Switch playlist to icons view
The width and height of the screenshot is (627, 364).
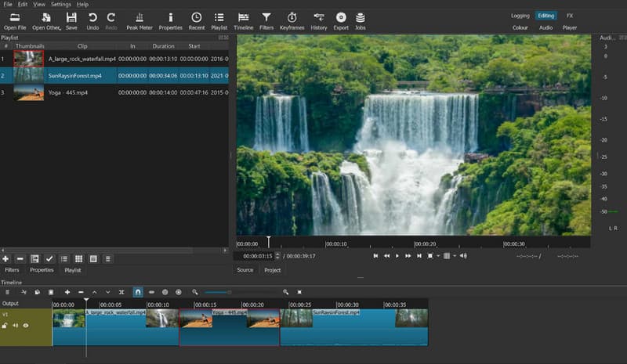93,259
